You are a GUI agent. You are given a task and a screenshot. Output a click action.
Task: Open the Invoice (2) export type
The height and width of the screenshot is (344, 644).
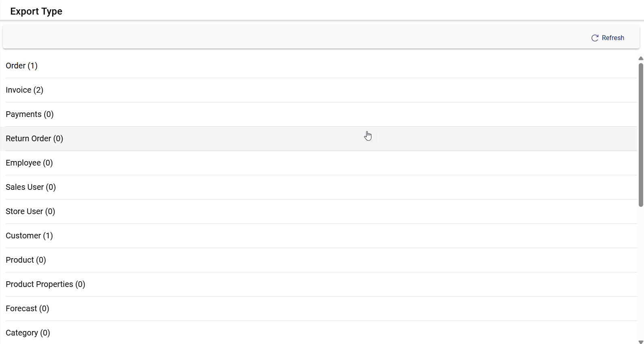[x=24, y=90]
